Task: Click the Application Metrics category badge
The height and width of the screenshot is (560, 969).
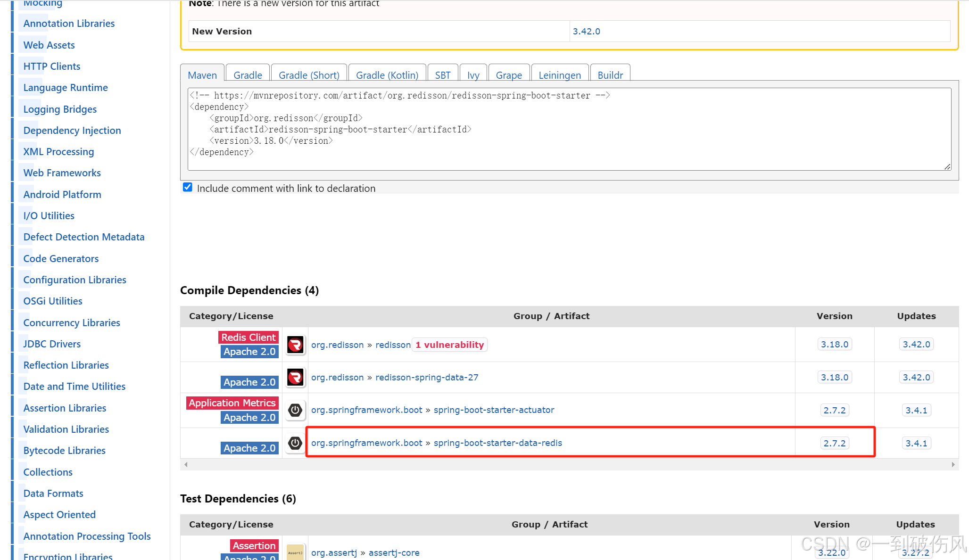Action: click(232, 403)
